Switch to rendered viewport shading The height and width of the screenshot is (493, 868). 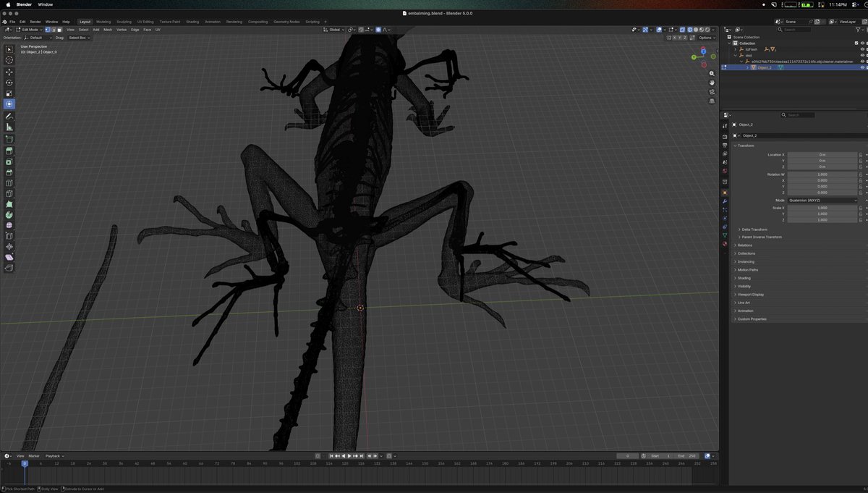(707, 30)
